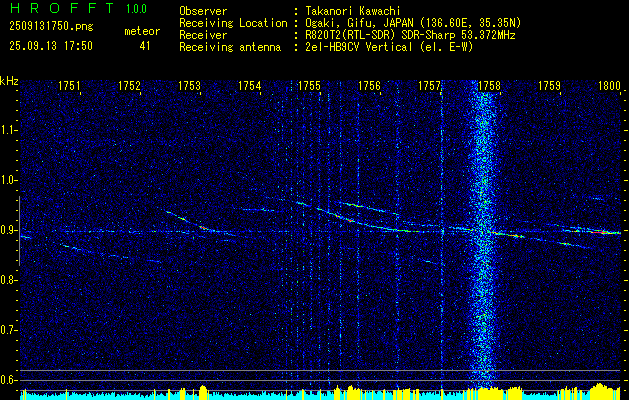Click the 1757 time axis marker
The height and width of the screenshot is (400, 629).
coord(429,86)
